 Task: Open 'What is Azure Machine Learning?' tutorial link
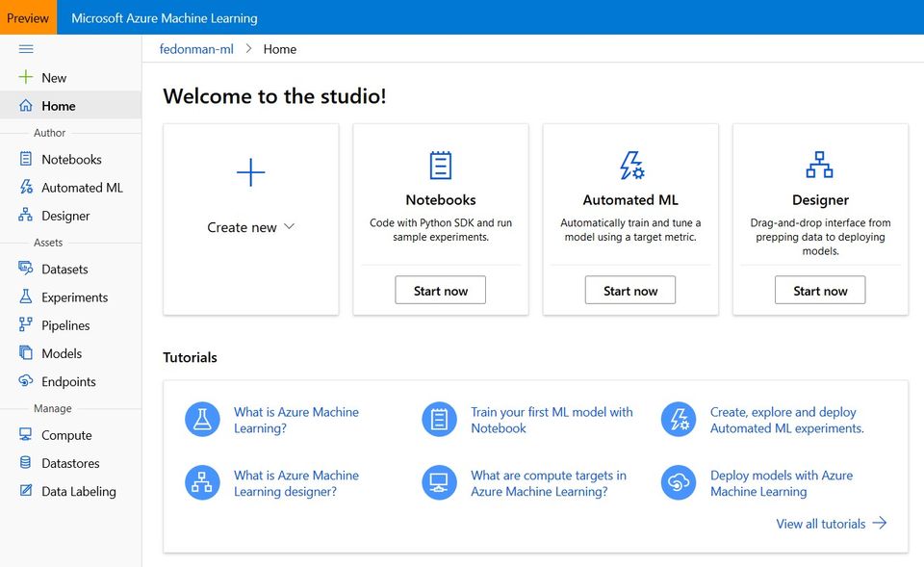[x=295, y=420]
